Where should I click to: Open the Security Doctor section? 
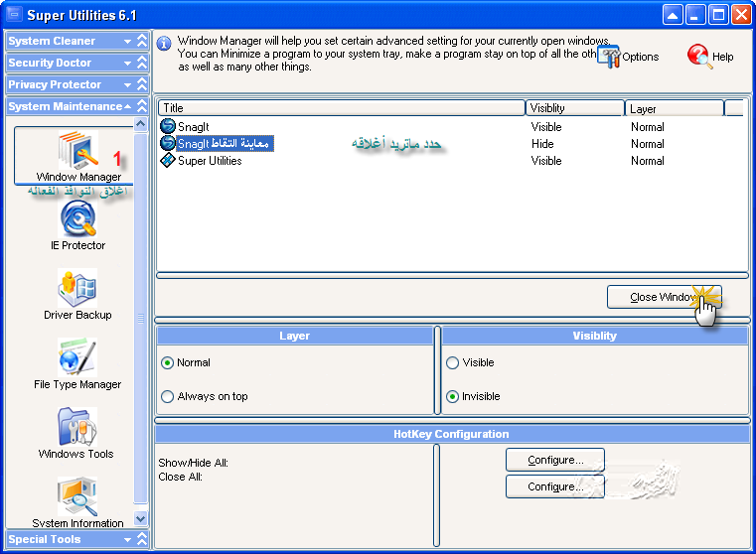77,63
